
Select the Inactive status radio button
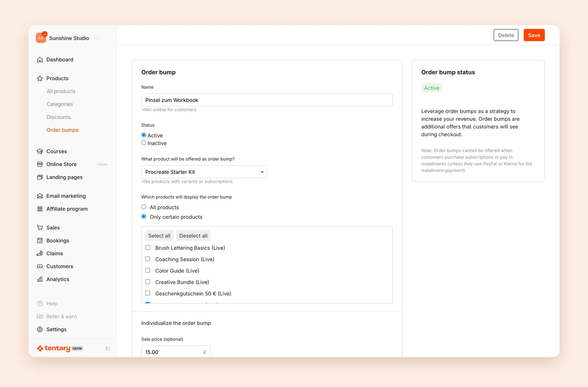pyautogui.click(x=144, y=143)
